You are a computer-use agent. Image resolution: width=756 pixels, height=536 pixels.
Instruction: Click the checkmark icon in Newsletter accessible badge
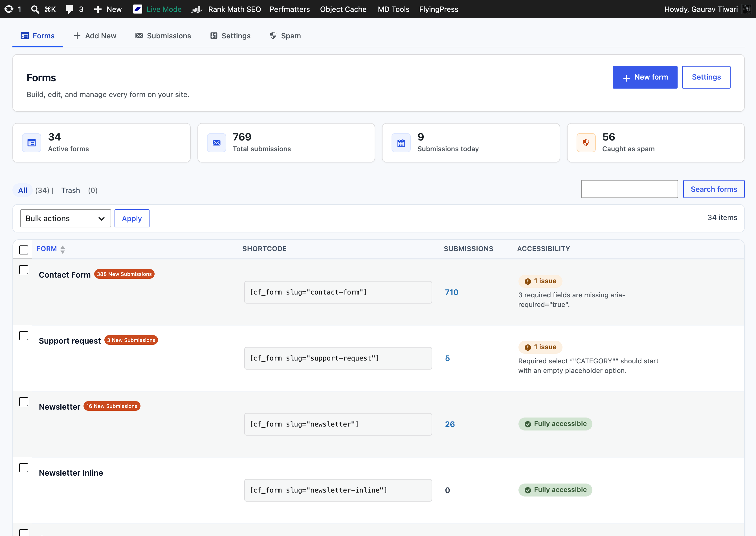click(528, 424)
